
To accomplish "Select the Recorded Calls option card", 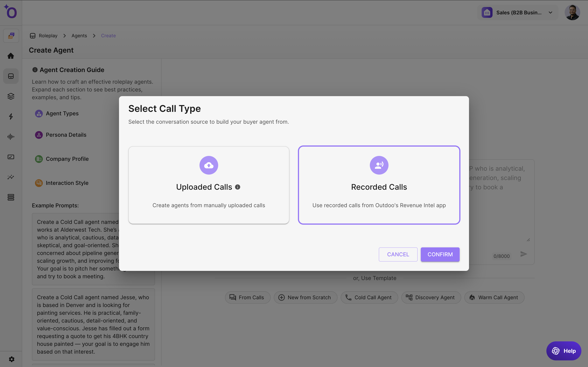I will pos(379,185).
